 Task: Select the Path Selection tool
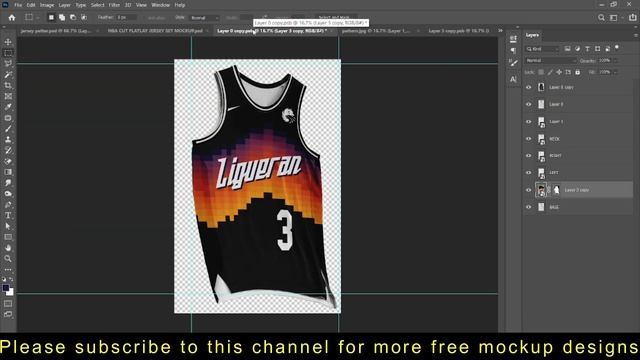[x=8, y=226]
